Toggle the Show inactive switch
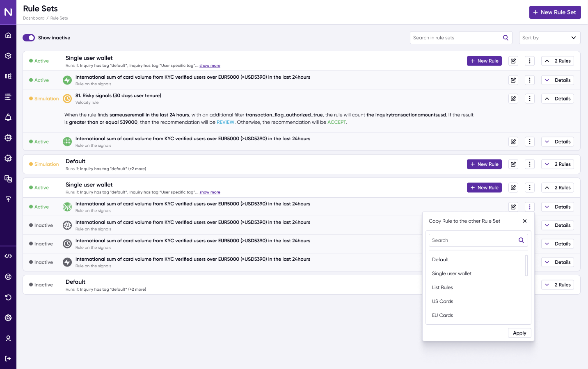Viewport: 588px width, 369px height. [29, 38]
